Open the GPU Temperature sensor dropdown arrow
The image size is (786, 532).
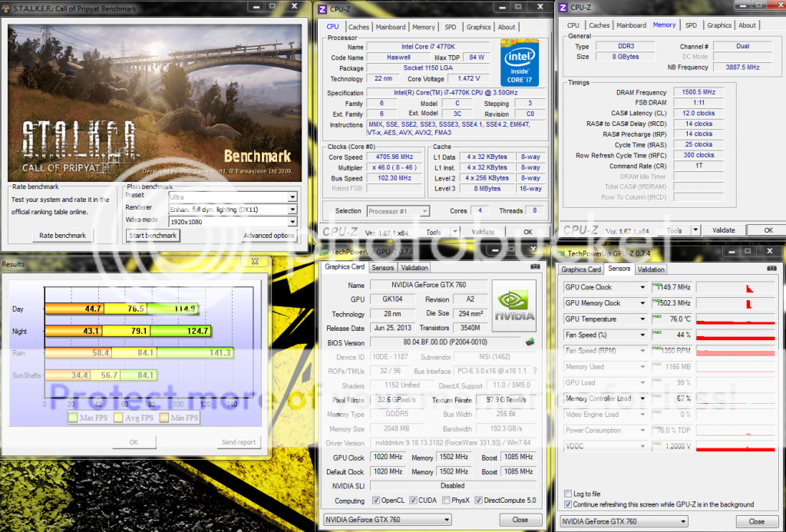click(x=642, y=319)
